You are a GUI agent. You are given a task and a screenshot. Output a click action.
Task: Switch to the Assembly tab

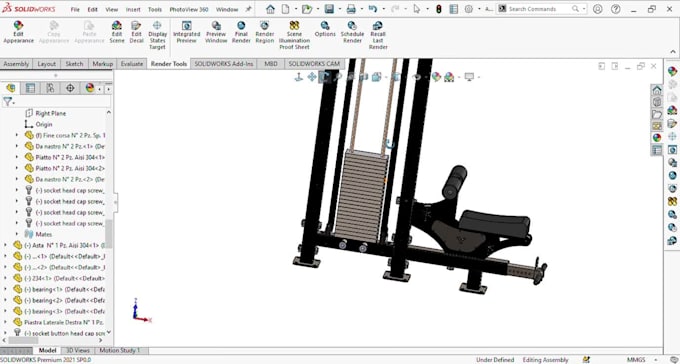coord(16,64)
